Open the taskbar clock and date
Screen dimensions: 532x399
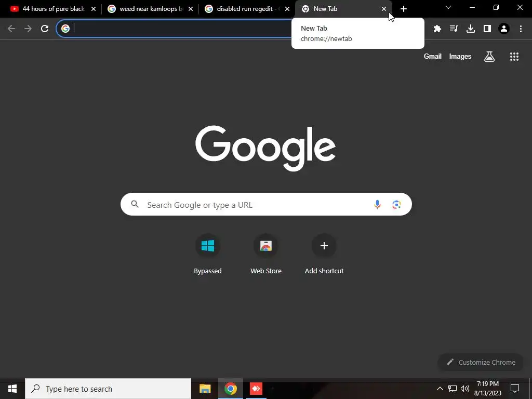click(x=487, y=389)
